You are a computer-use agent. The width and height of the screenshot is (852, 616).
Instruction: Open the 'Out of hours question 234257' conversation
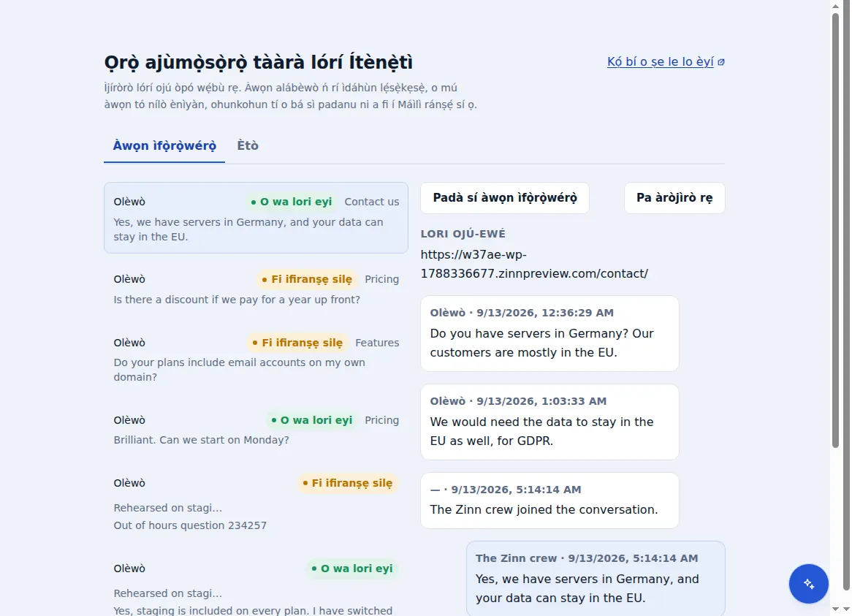[256, 503]
